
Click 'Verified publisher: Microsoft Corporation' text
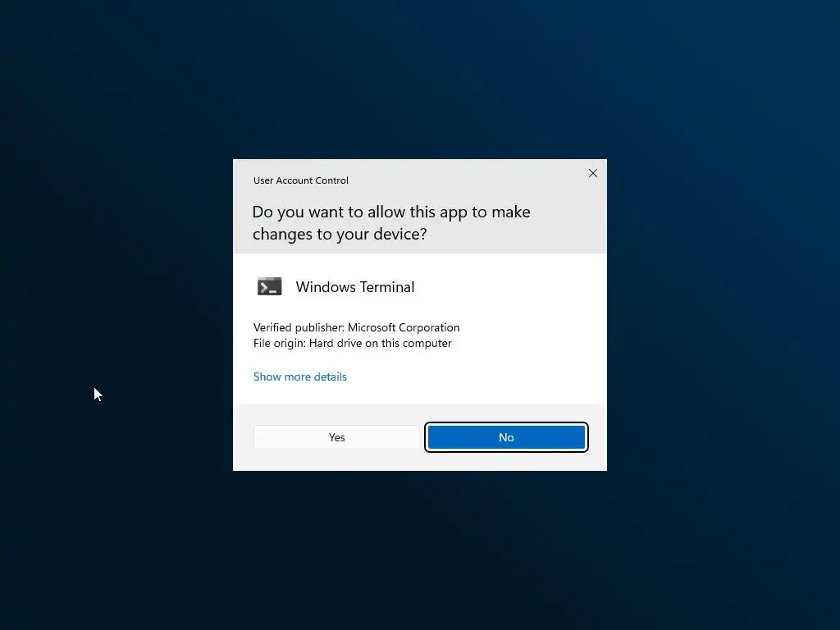(x=356, y=327)
